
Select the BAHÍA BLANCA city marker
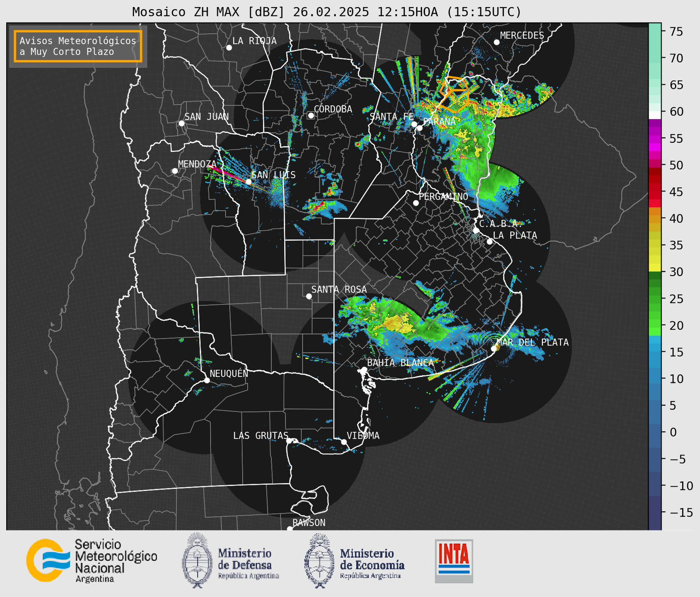tap(364, 369)
